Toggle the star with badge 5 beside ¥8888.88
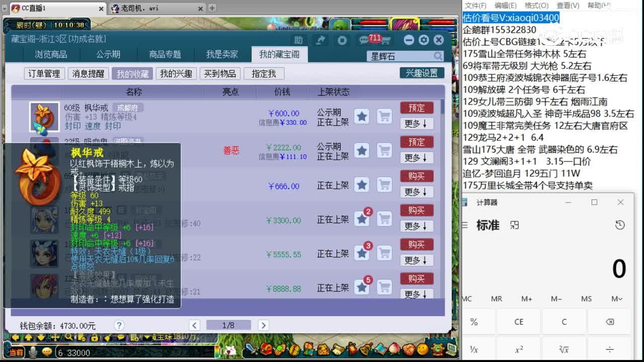644x362 pixels. (x=362, y=287)
